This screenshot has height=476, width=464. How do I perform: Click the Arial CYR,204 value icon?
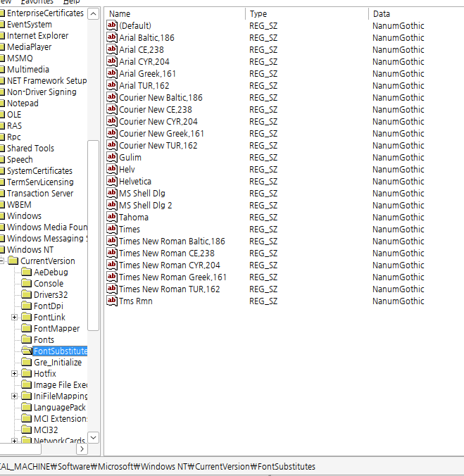coord(112,62)
